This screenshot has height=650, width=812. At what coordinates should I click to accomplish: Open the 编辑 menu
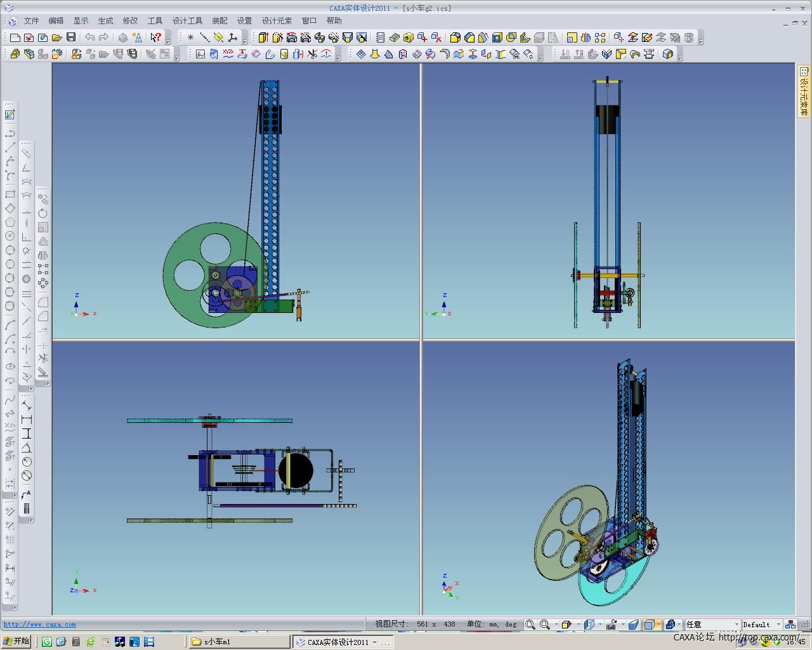point(56,21)
